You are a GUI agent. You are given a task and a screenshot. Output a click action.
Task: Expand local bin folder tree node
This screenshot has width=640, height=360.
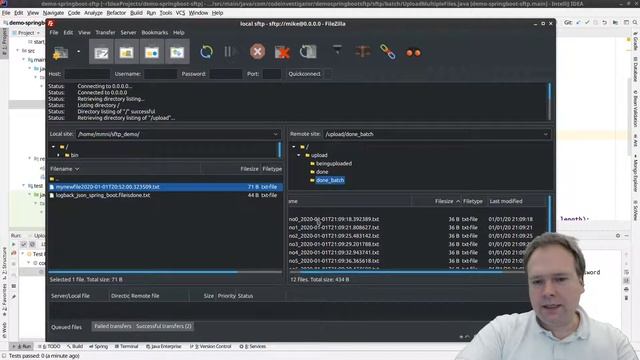click(x=58, y=155)
